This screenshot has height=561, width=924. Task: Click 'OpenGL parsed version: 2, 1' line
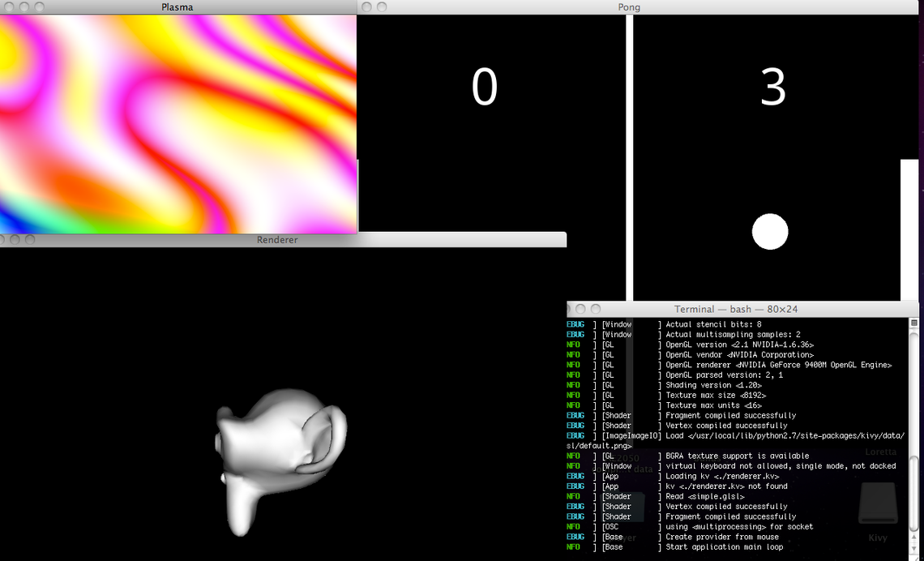tap(725, 375)
